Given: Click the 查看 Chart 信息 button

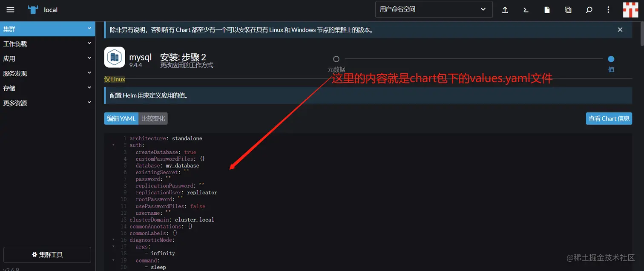Looking at the screenshot, I should pos(609,118).
